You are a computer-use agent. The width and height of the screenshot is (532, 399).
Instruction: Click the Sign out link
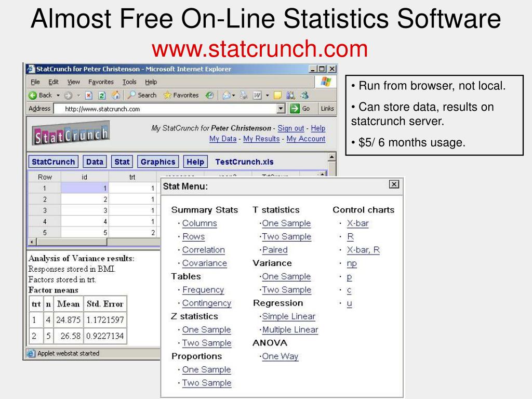click(291, 128)
